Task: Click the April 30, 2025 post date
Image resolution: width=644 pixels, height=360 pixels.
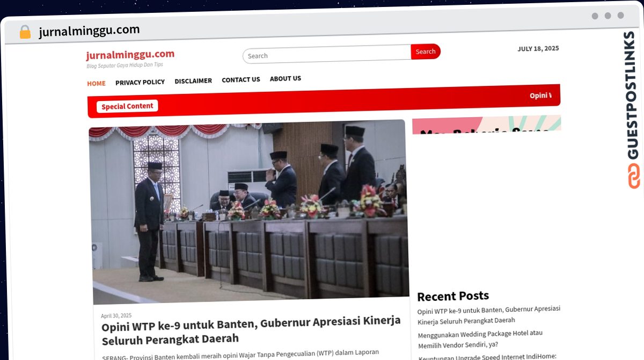Action: coord(116,316)
